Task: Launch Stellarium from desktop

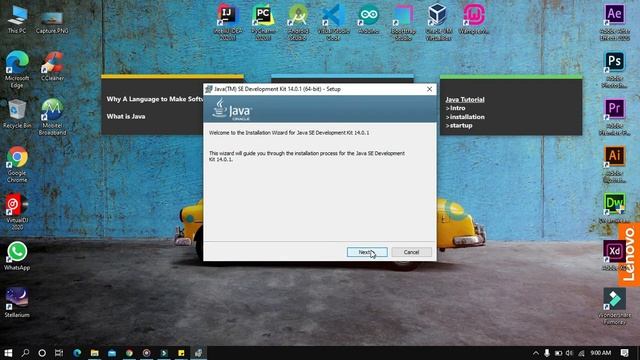Action: coord(17,303)
